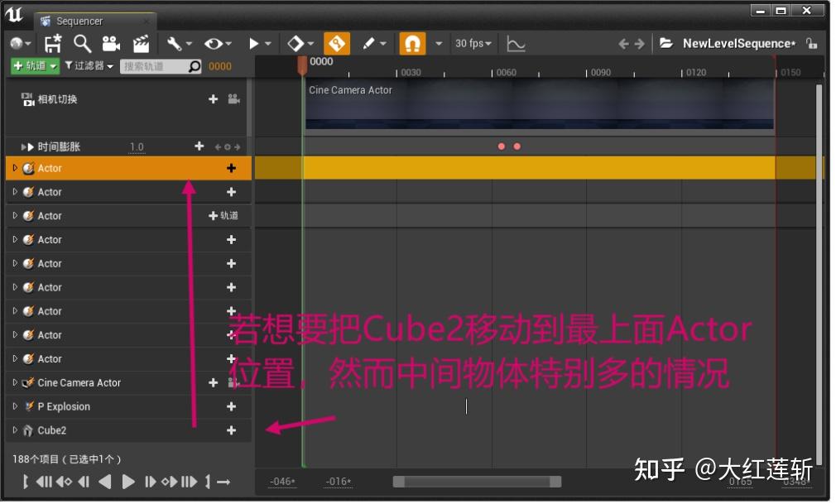Toggle auto-key recording mode
The image size is (836, 504).
pos(337,43)
